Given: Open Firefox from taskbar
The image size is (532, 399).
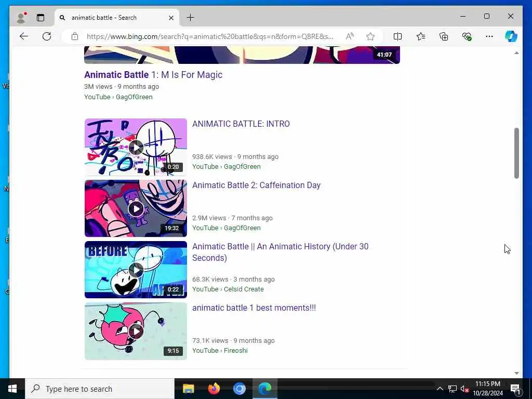Looking at the screenshot, I should 214,389.
